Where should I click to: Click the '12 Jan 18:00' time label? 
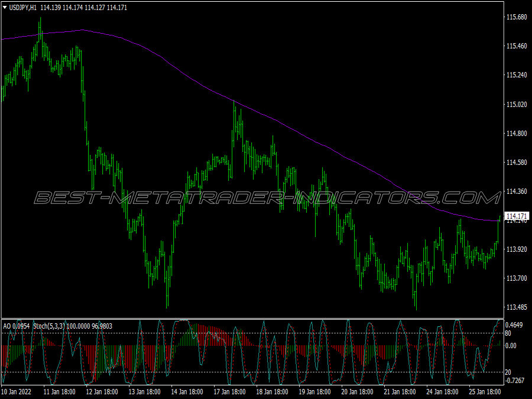pyautogui.click(x=102, y=392)
